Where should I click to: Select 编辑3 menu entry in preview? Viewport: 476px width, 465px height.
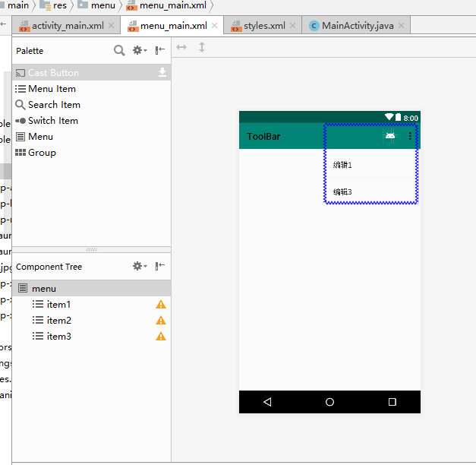[370, 191]
